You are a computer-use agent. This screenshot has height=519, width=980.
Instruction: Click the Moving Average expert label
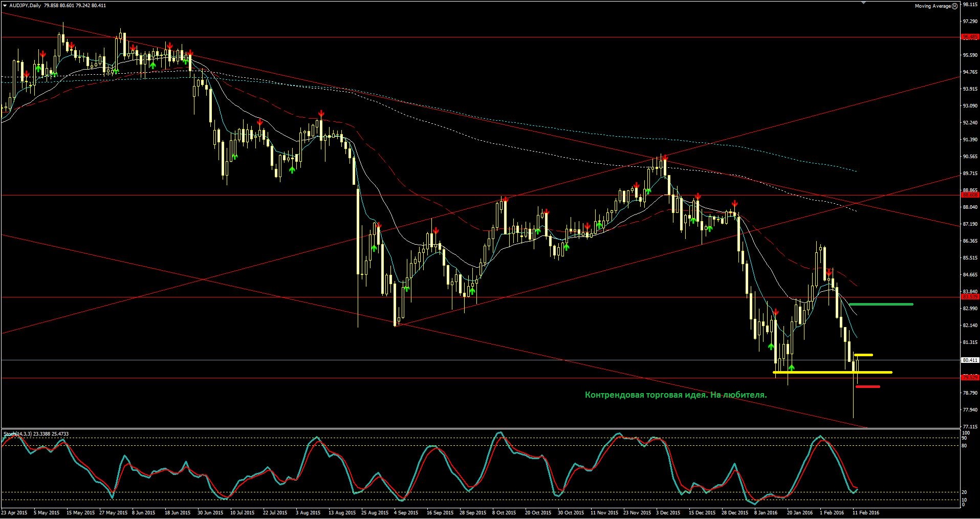[932, 6]
